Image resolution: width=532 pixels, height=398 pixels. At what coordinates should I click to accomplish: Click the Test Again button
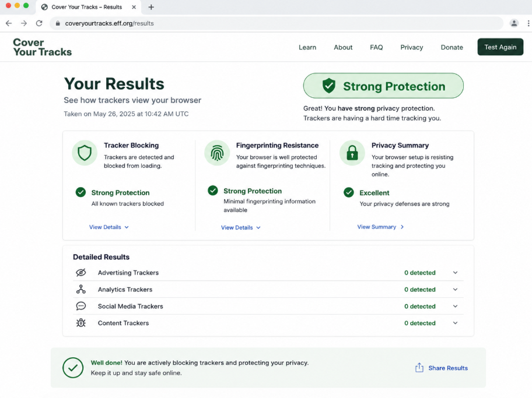(501, 47)
